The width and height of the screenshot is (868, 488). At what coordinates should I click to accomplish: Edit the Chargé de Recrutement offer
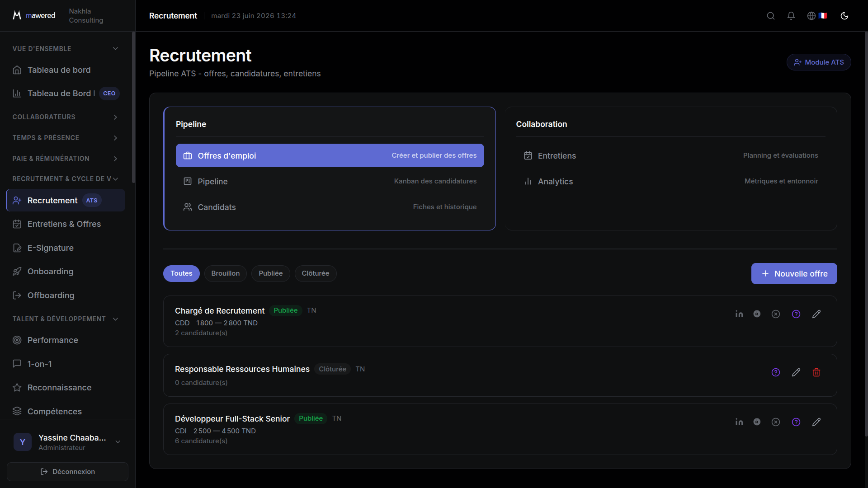pyautogui.click(x=816, y=314)
